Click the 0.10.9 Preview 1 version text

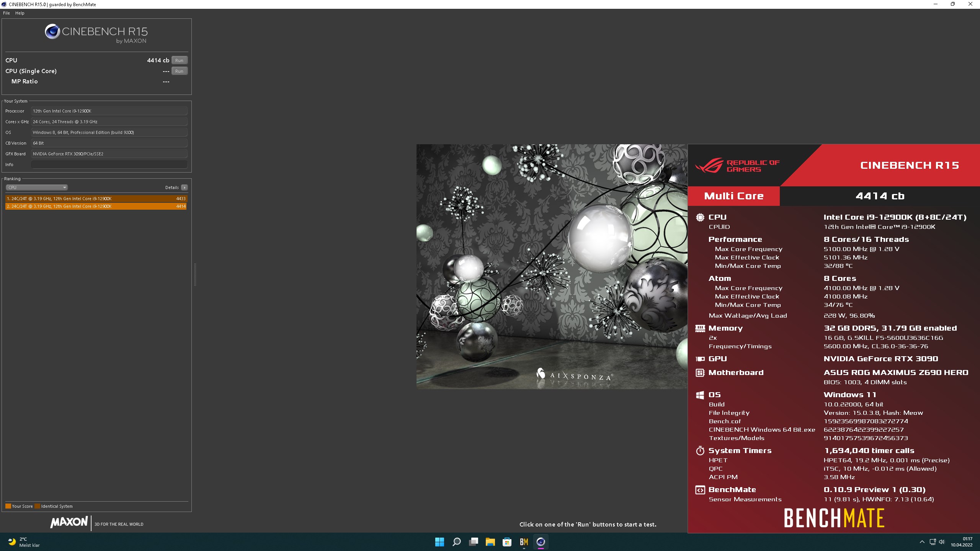click(x=874, y=490)
